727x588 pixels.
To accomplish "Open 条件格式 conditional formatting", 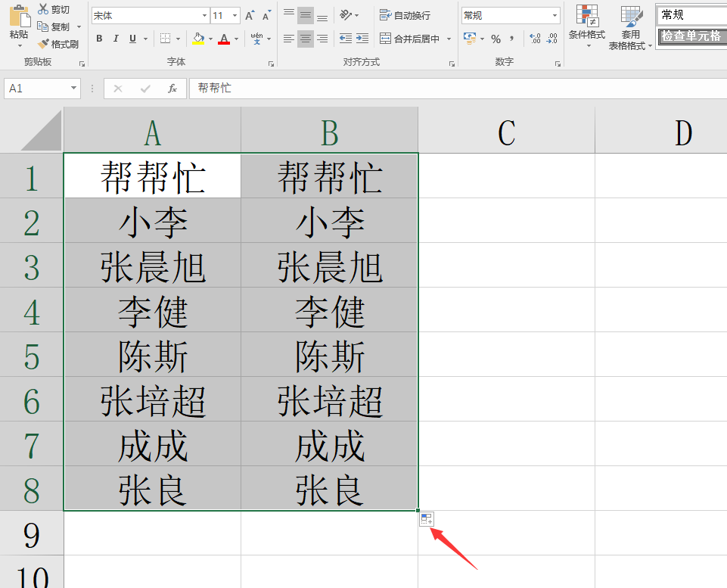I will tap(587, 27).
